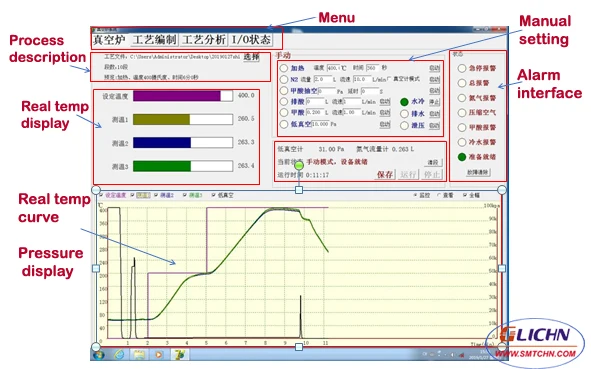Click the 总报警 alarm lamp

point(462,83)
